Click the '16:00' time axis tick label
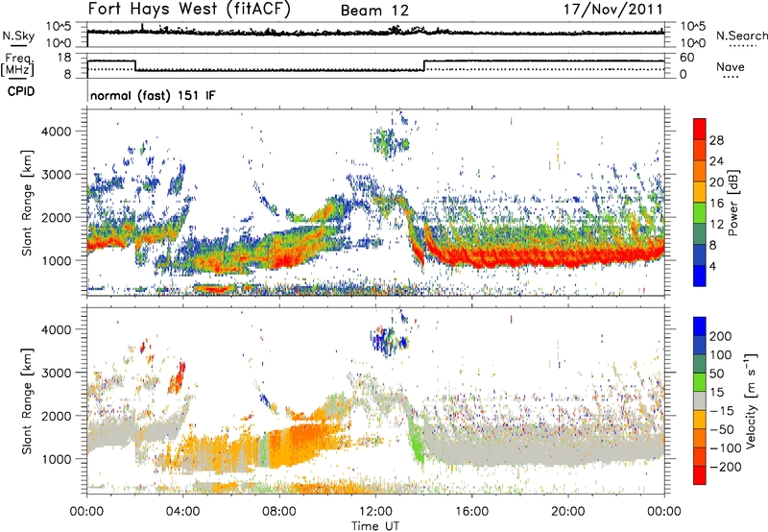768x532 pixels. click(x=471, y=512)
